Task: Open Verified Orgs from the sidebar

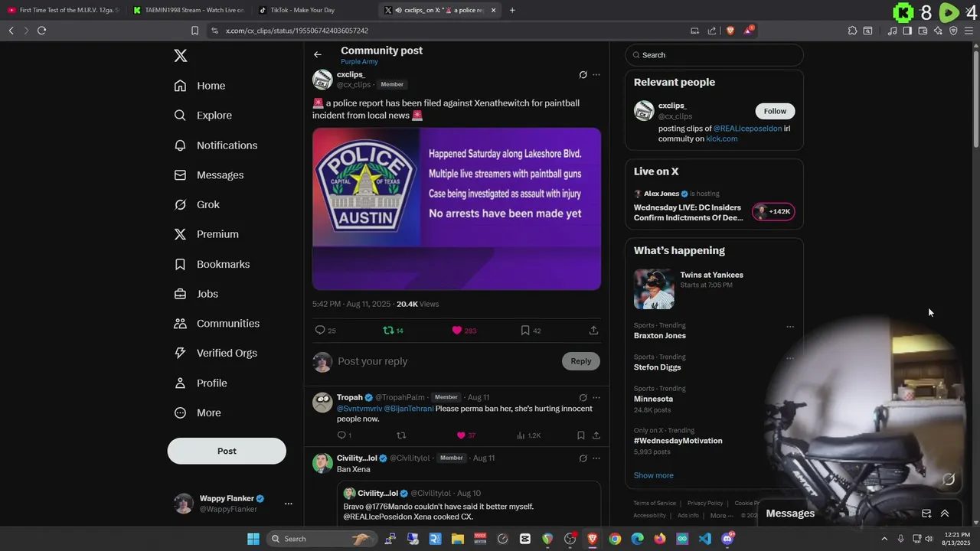Action: point(215,353)
